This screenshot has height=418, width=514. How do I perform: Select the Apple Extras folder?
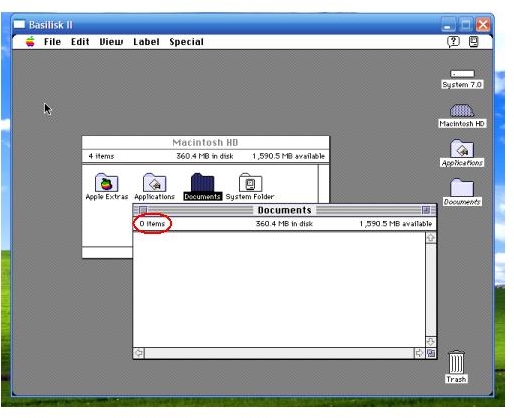tap(106, 183)
